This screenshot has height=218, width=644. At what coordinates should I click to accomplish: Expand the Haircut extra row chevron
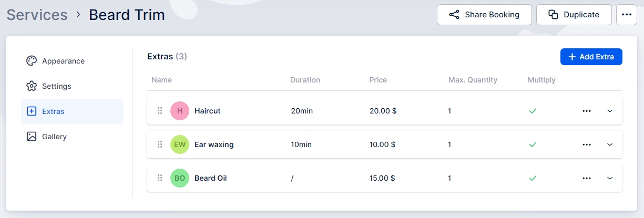(x=610, y=111)
